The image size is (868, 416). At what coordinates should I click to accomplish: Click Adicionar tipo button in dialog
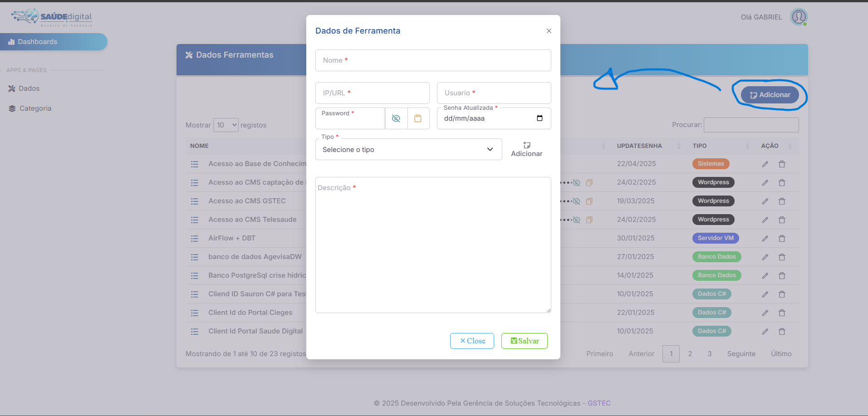point(526,149)
